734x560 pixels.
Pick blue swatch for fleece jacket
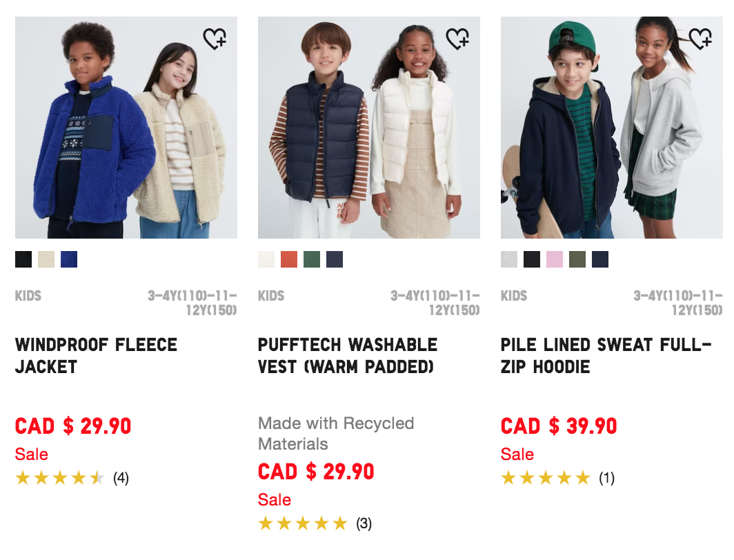tap(69, 259)
